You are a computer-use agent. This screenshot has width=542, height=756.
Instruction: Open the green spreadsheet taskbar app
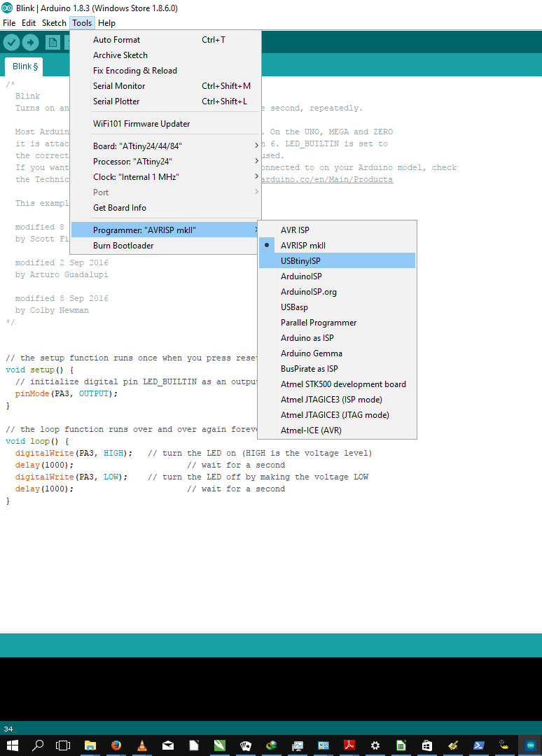pyautogui.click(x=401, y=745)
